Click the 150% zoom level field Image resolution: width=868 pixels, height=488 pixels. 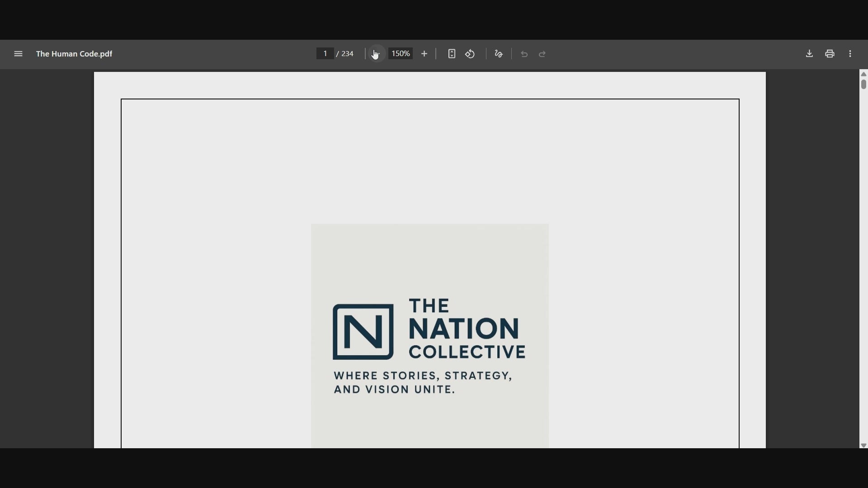coord(401,54)
